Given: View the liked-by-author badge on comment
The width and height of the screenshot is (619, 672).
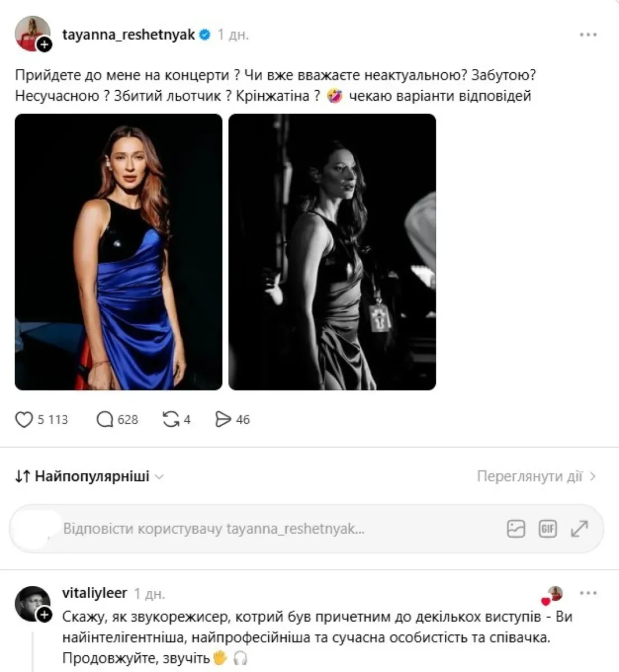Looking at the screenshot, I should (552, 595).
